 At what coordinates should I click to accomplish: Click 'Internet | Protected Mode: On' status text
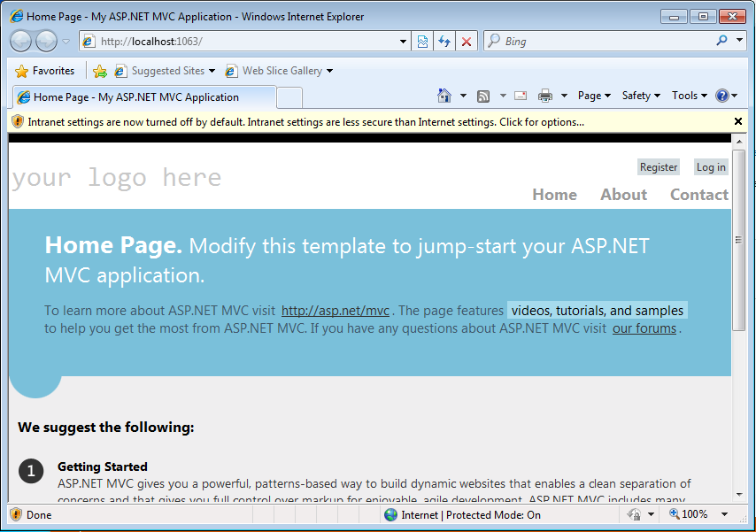coord(471,515)
